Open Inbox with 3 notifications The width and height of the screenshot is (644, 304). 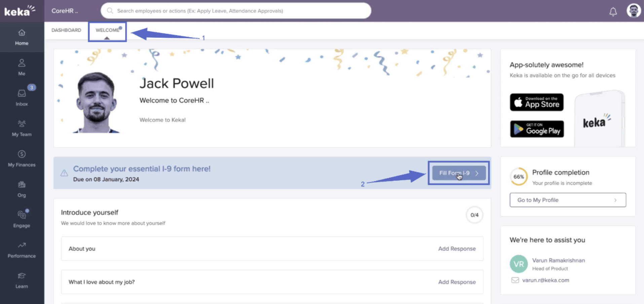coord(22,97)
